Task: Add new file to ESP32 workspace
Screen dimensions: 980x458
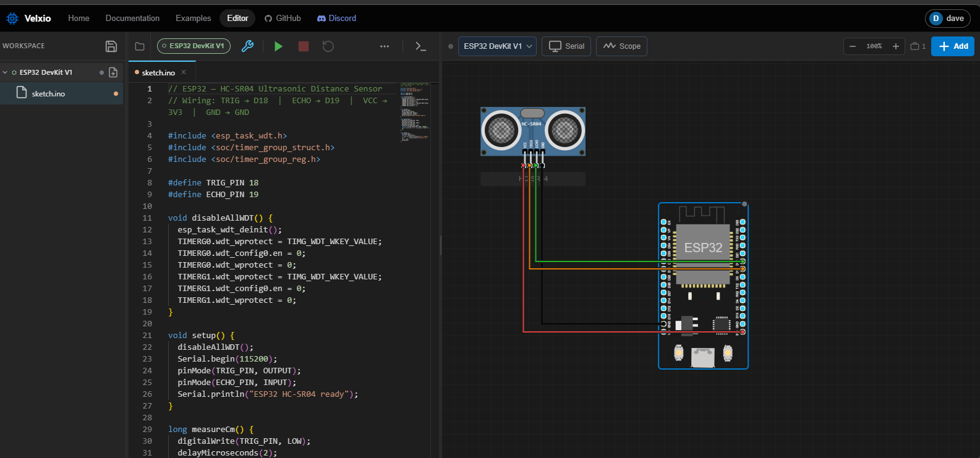Action: coord(113,72)
